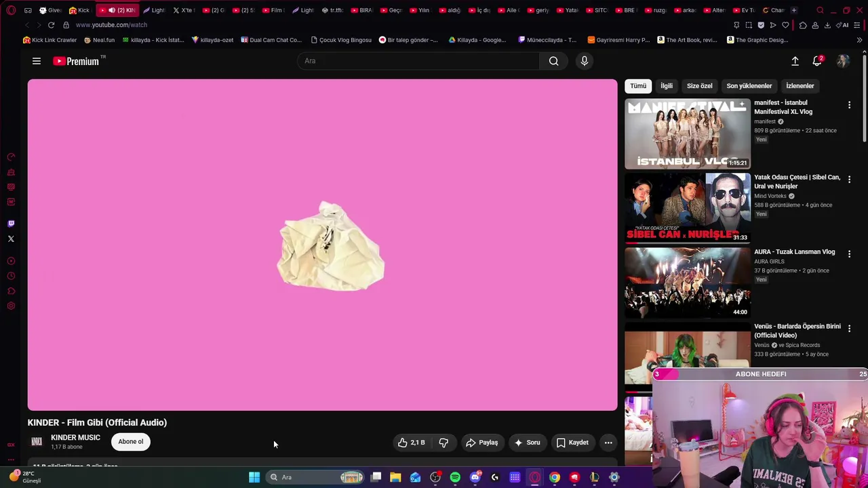
Task: Open the account avatar menu
Action: coord(843,61)
